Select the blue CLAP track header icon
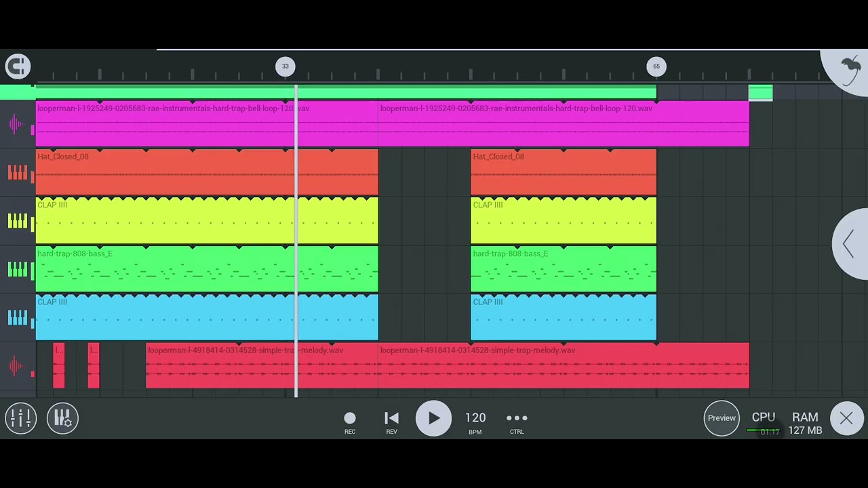Image resolution: width=868 pixels, height=488 pixels. (17, 318)
